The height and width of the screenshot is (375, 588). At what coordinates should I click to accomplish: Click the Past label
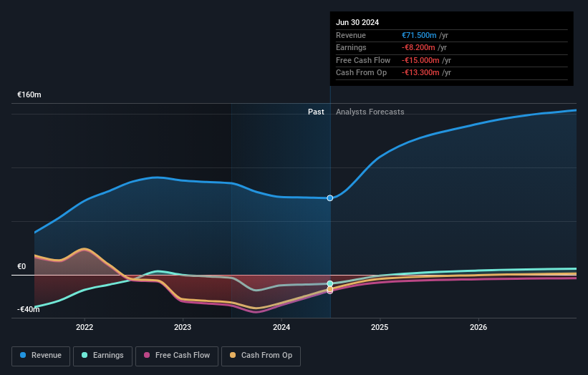tap(316, 112)
